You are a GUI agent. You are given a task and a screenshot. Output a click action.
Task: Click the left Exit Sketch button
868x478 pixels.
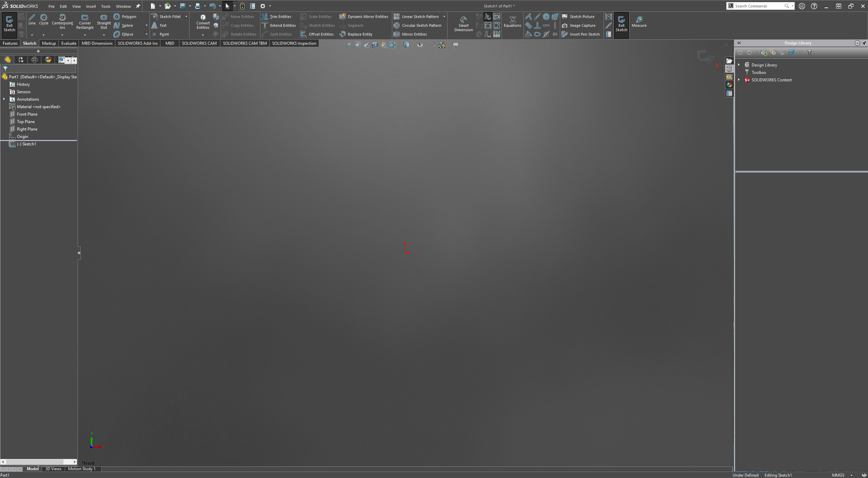[9, 23]
